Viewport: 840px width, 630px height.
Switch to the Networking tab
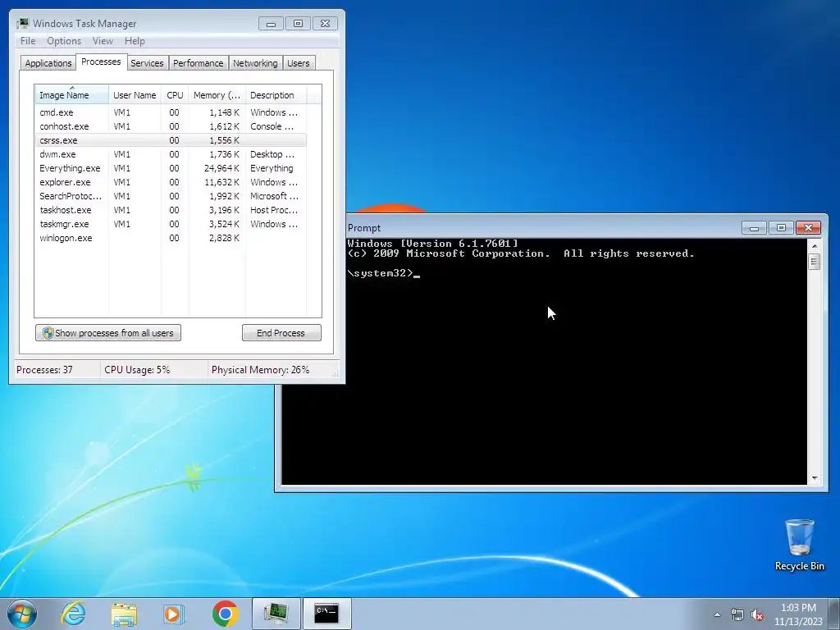pyautogui.click(x=255, y=63)
